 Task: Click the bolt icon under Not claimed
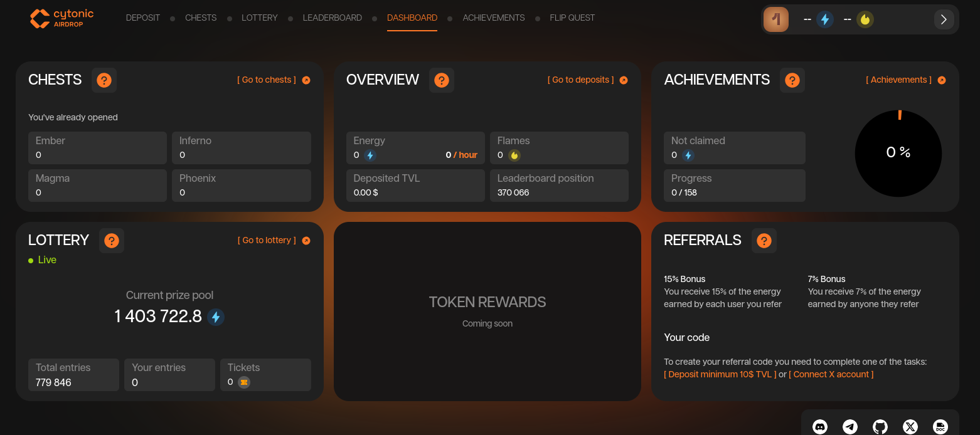688,155
